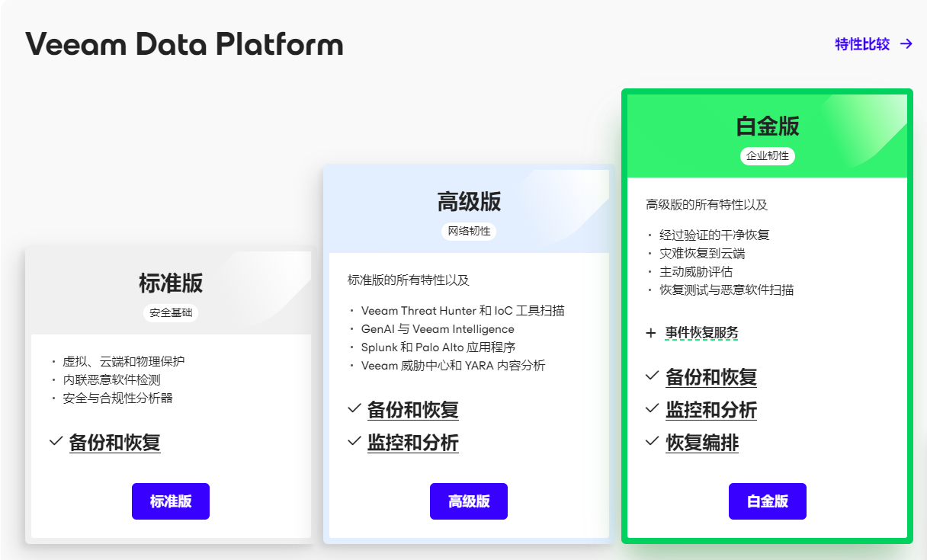This screenshot has height=560, width=927.
Task: Open 监控和分析 link in 白金版 card
Action: coord(711,410)
